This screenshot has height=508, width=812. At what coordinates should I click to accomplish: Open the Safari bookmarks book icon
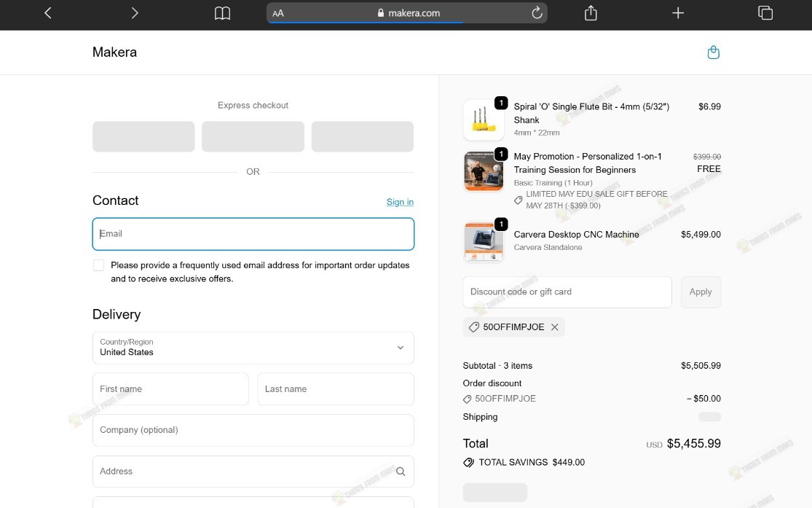(x=222, y=13)
